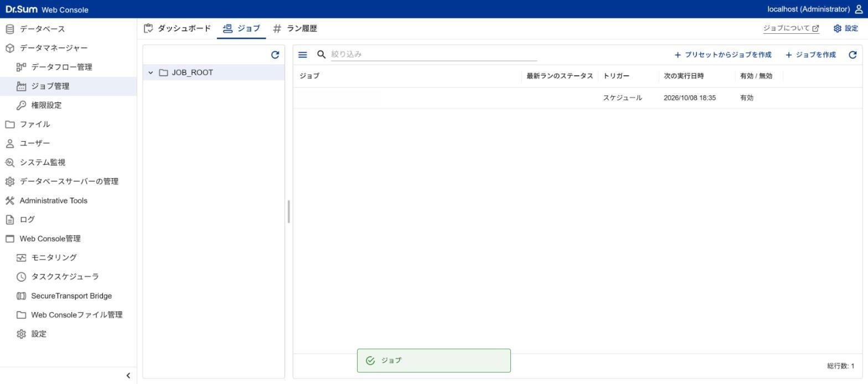
Task: Select ジョブ管理 in the sidebar
Action: pos(68,86)
